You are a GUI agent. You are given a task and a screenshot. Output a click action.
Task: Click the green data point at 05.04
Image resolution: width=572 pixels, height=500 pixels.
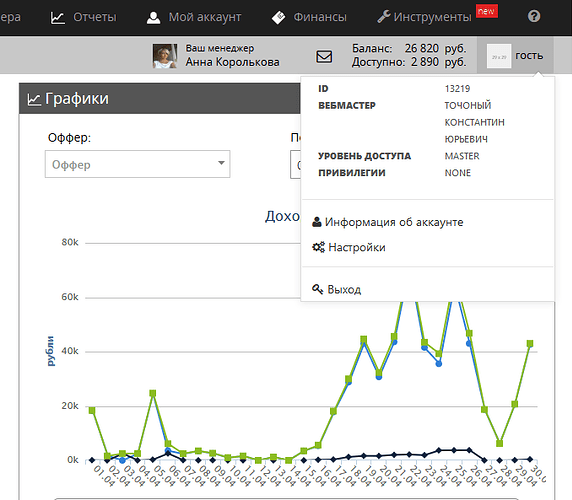click(x=153, y=393)
